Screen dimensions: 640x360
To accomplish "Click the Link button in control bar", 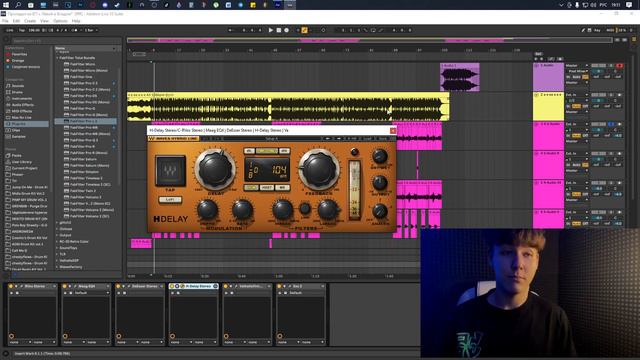I will click(9, 30).
